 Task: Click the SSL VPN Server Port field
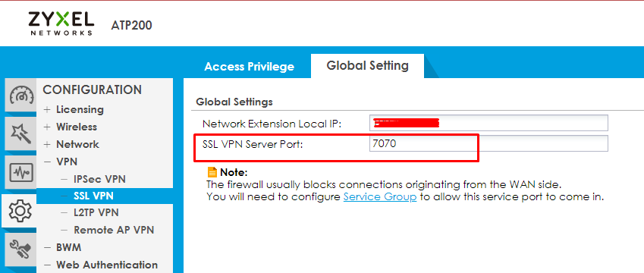(488, 143)
